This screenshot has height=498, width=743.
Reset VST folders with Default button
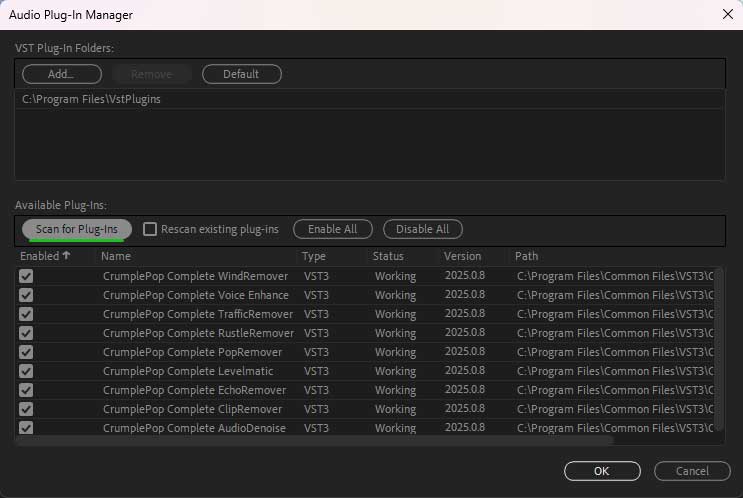pos(241,74)
